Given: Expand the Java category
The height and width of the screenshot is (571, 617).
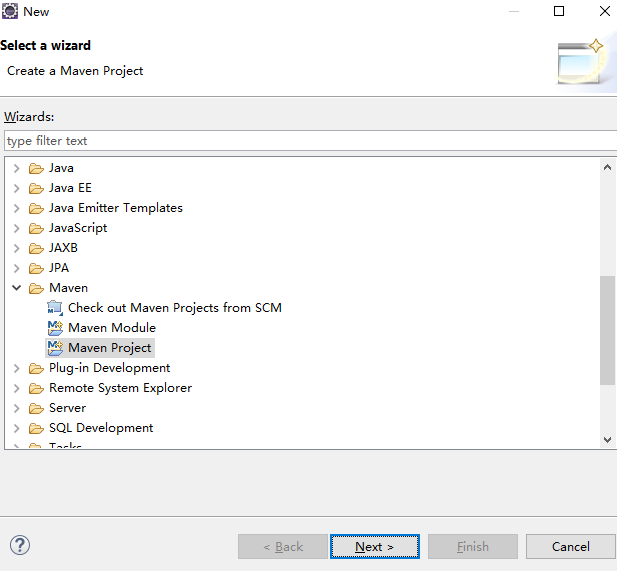Looking at the screenshot, I should [17, 168].
